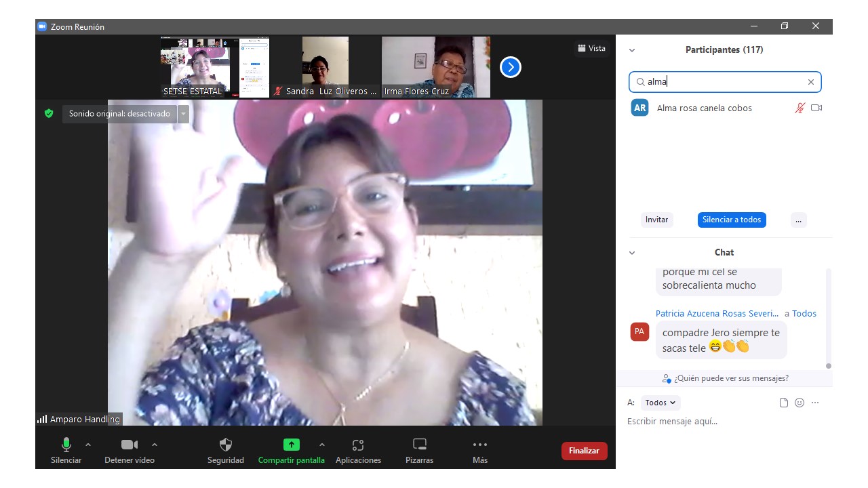Click the Compartir pantalla green icon
This screenshot has width=868, height=488.
tap(291, 445)
